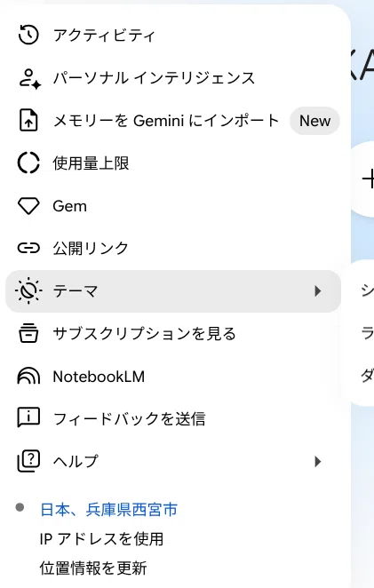Expand the ヘルプ submenu arrow

pyautogui.click(x=318, y=461)
